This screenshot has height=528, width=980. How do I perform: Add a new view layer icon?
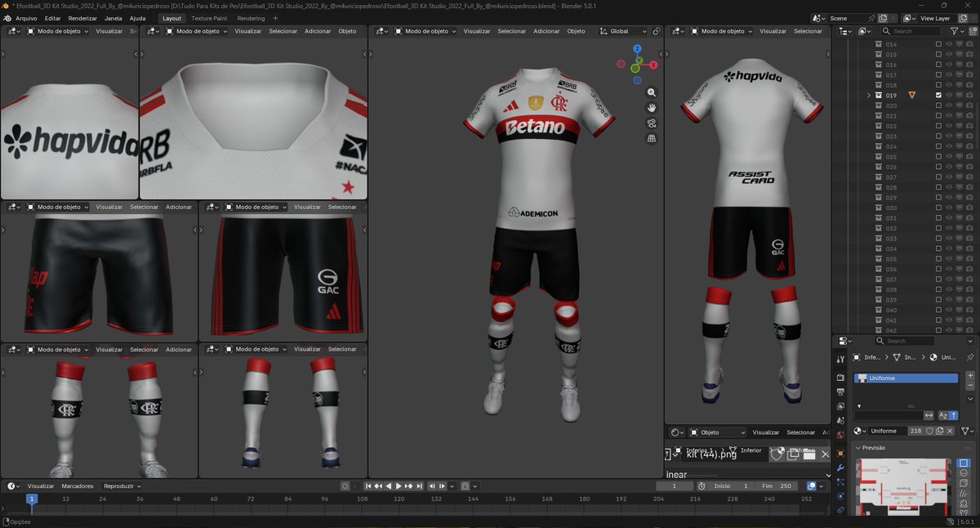point(963,18)
